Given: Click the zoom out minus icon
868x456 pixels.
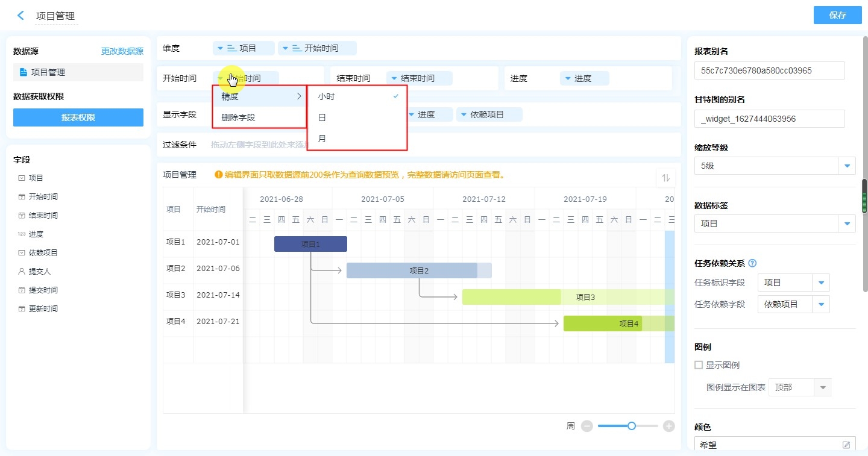Looking at the screenshot, I should pos(587,426).
